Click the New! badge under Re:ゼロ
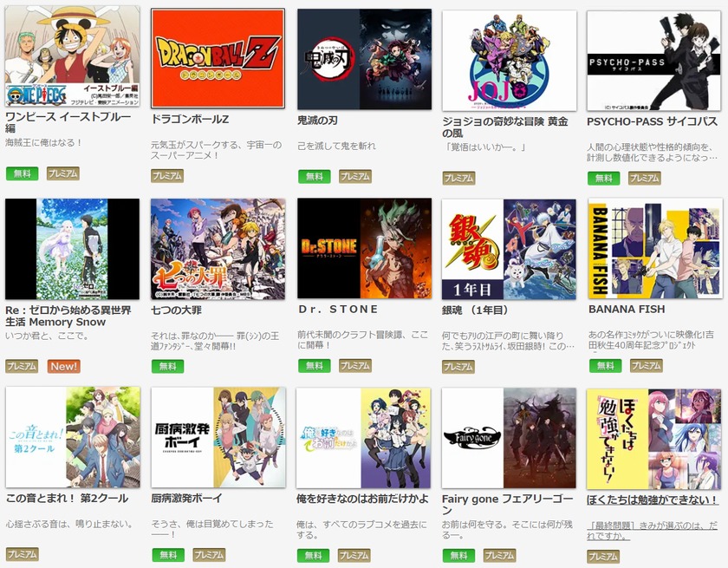 pyautogui.click(x=63, y=367)
